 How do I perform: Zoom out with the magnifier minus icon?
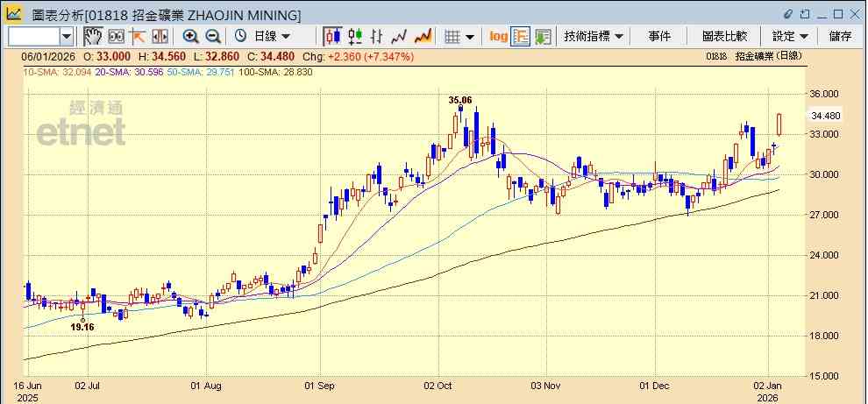[x=213, y=37]
